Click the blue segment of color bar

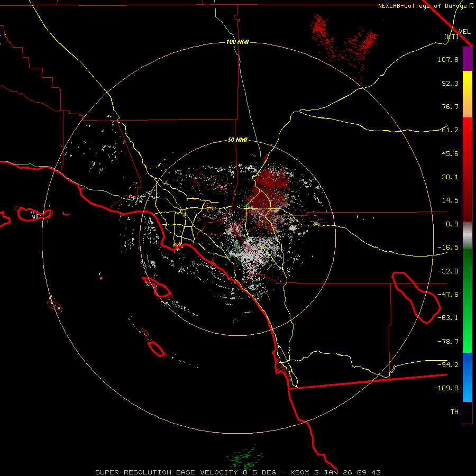click(x=467, y=377)
